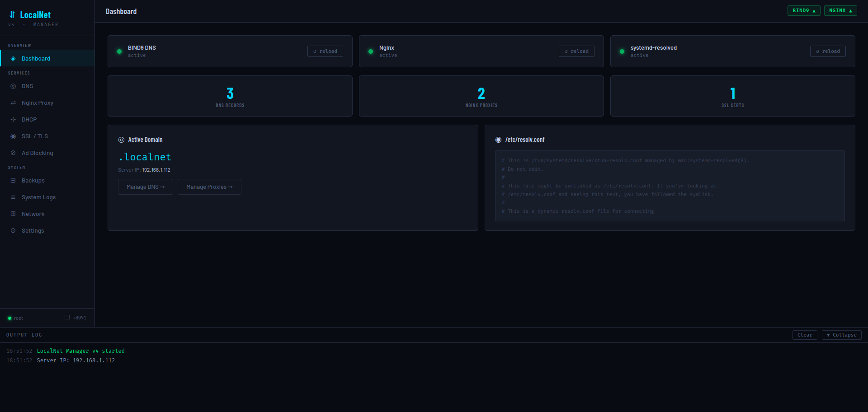Click the DNS target icon in sidebar

(13, 86)
